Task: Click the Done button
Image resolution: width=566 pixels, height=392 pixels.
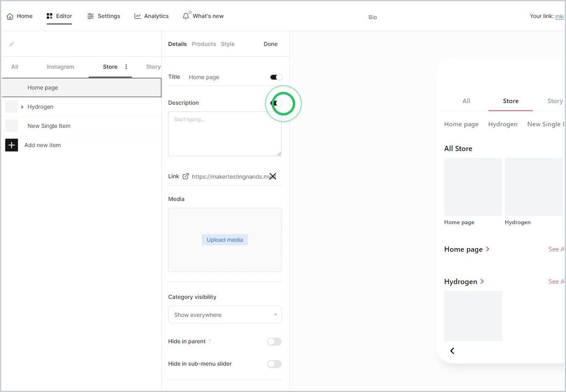Action: click(x=270, y=44)
